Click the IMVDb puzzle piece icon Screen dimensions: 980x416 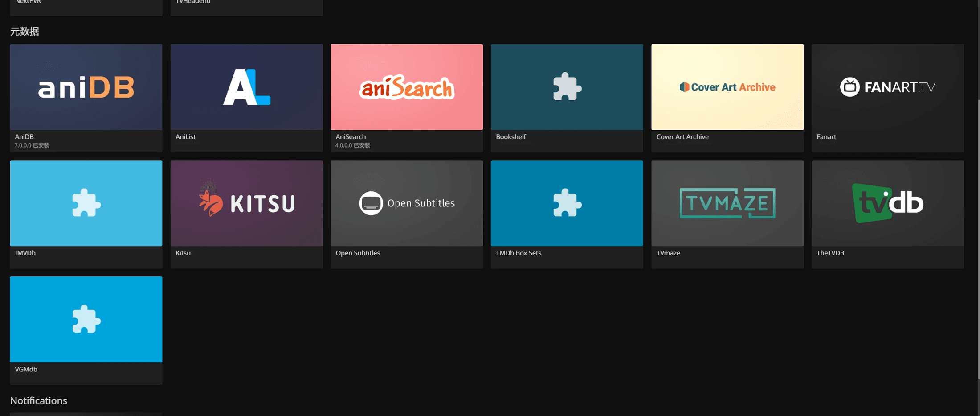pyautogui.click(x=86, y=203)
